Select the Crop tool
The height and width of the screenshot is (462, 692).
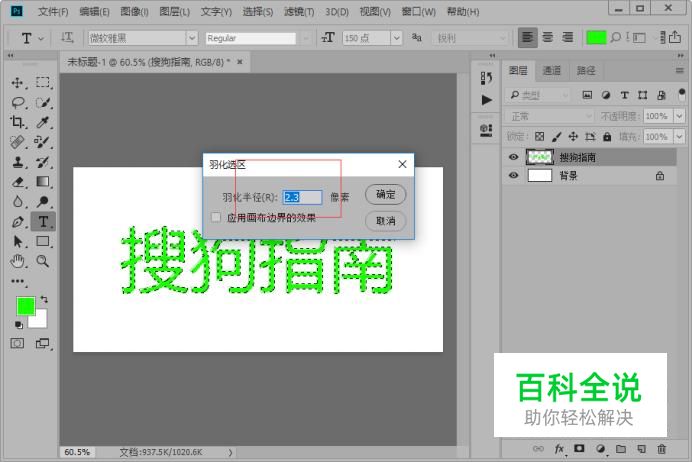18,122
